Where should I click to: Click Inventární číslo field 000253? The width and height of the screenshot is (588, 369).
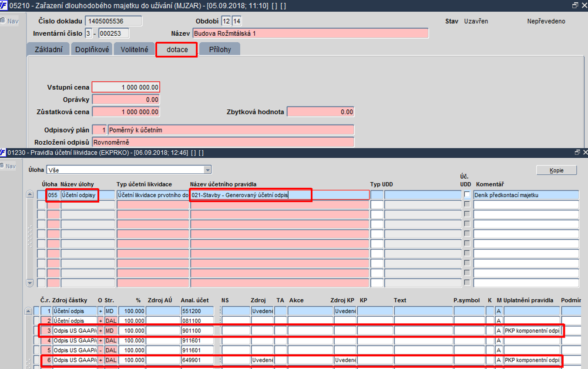point(113,33)
